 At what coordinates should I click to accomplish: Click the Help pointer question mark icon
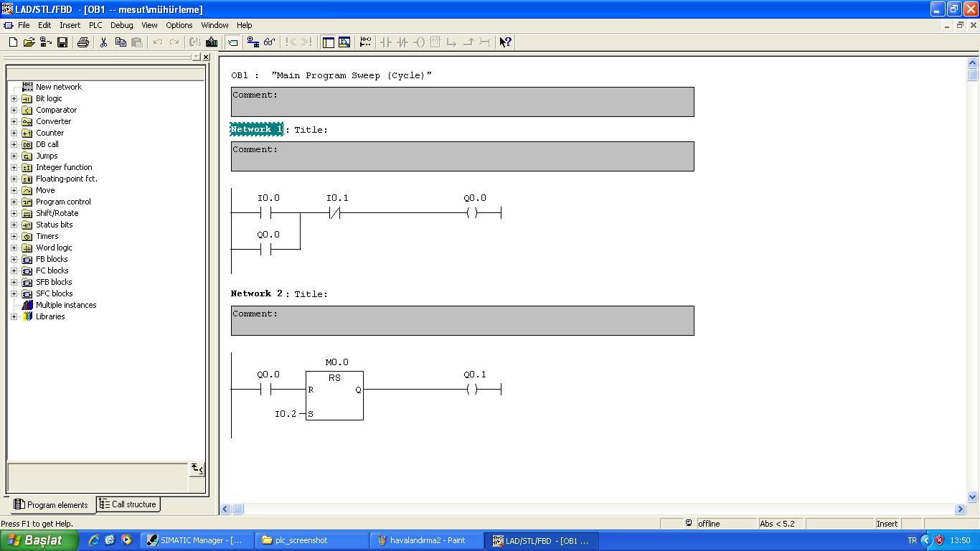505,42
